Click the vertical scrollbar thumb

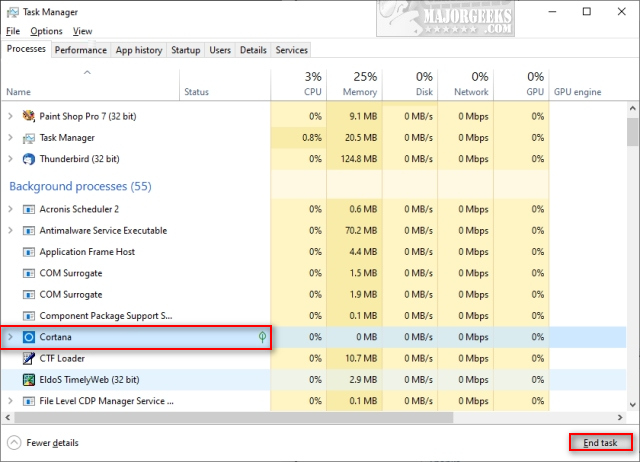[633, 131]
